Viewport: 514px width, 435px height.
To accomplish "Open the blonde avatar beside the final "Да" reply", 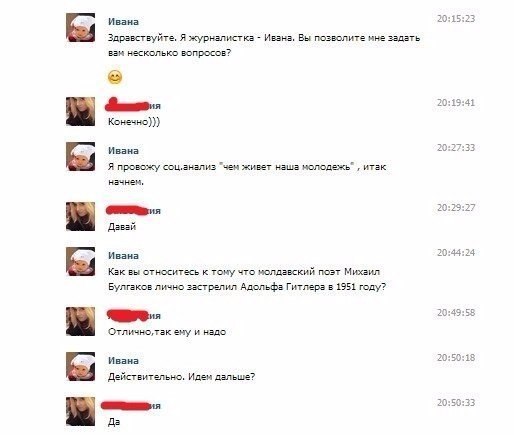I will click(80, 411).
